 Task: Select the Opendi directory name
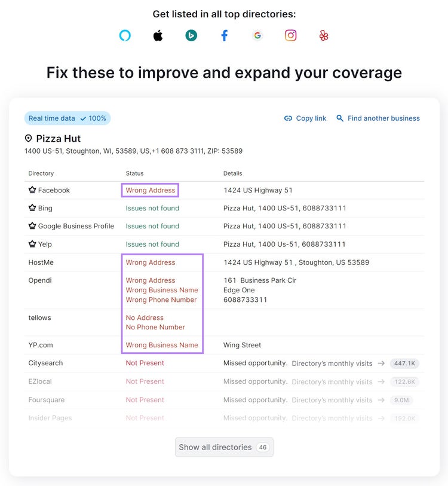coord(40,280)
